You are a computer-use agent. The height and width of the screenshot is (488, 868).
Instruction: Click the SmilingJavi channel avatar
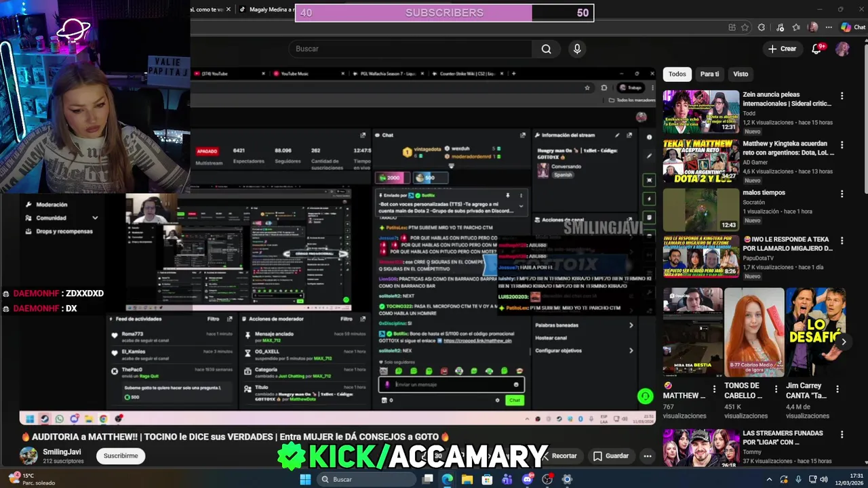[28, 456]
